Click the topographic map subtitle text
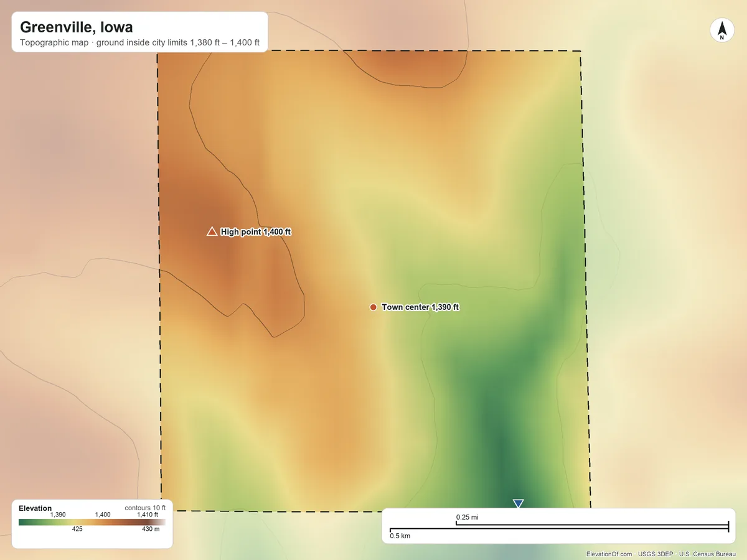Viewport: 747px width, 560px height. pyautogui.click(x=139, y=44)
